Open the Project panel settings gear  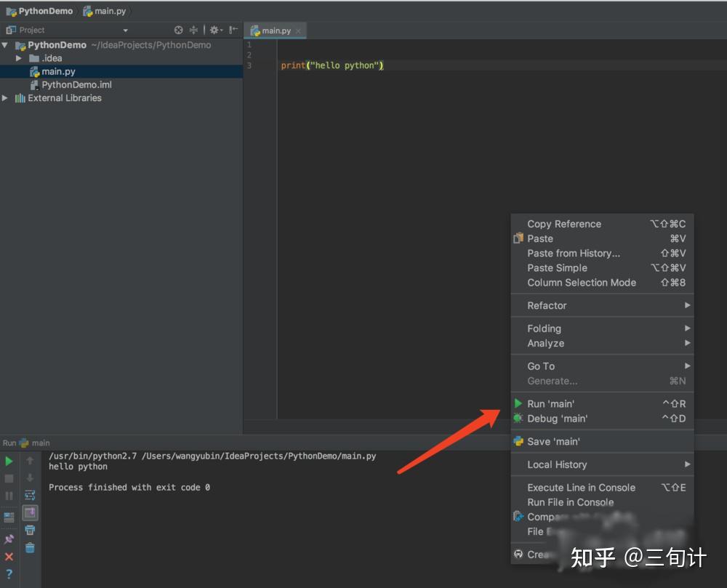214,30
